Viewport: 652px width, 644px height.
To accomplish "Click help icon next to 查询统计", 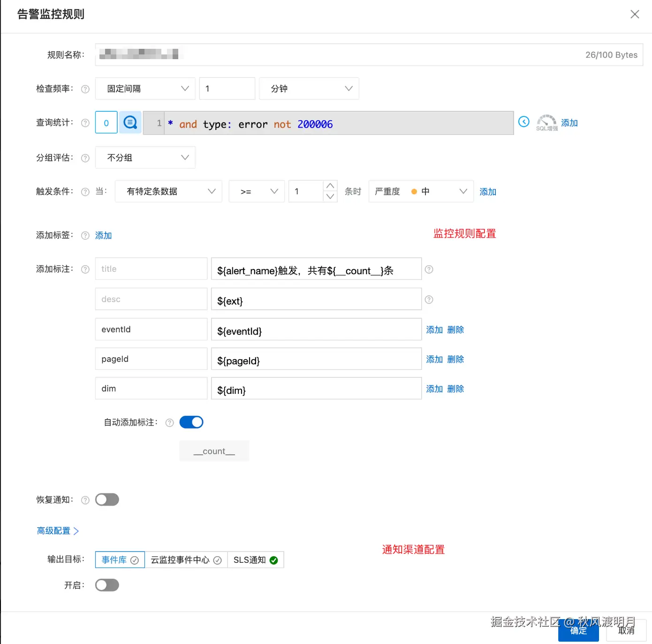I will (x=85, y=123).
